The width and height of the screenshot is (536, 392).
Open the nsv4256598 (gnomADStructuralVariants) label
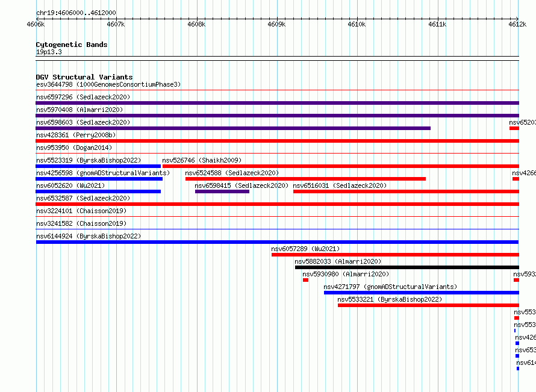click(x=103, y=173)
